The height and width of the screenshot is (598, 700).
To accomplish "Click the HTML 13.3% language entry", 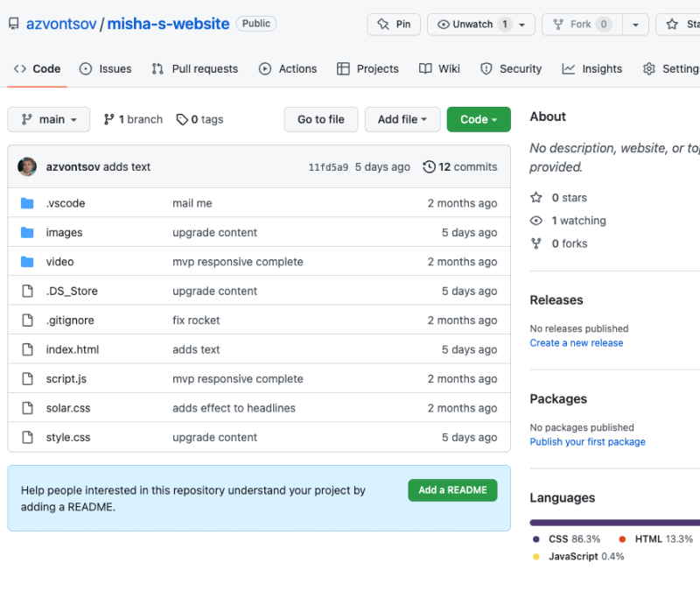I will pyautogui.click(x=656, y=539).
